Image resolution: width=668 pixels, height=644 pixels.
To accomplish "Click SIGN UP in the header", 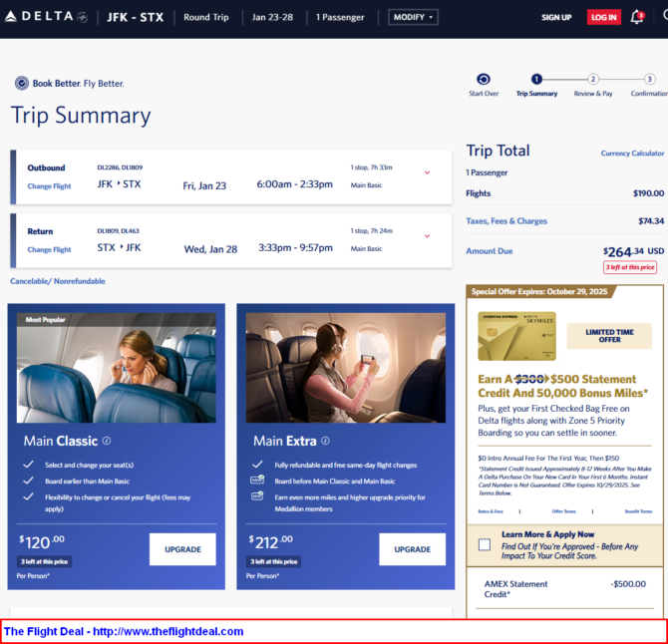I will (x=556, y=17).
